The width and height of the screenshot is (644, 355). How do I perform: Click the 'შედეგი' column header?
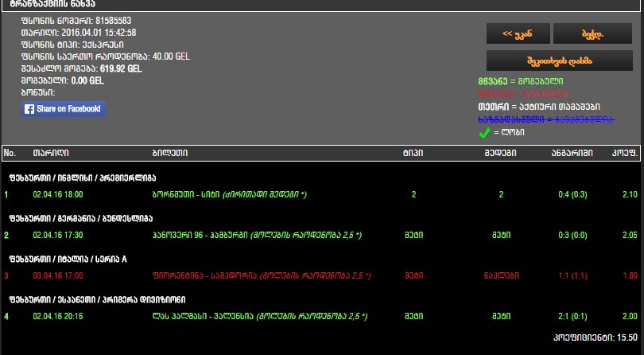[500, 153]
